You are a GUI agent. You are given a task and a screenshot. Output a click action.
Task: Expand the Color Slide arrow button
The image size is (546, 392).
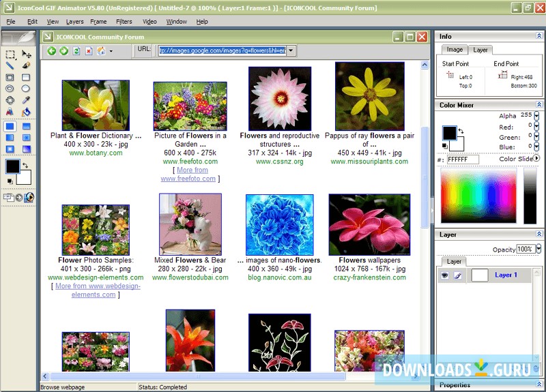pos(536,158)
